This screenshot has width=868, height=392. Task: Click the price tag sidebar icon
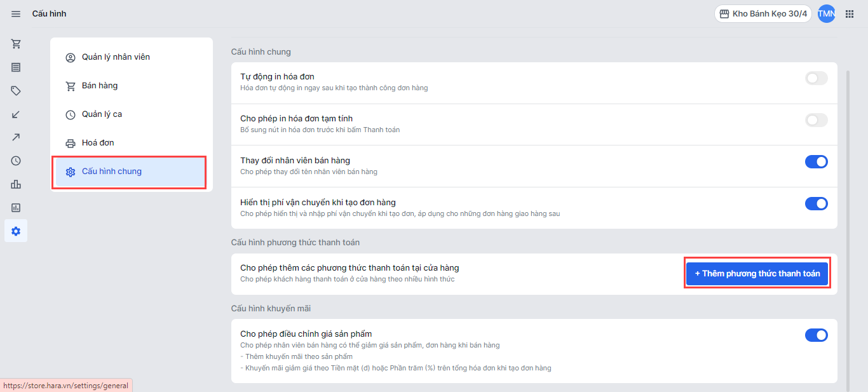tap(16, 91)
